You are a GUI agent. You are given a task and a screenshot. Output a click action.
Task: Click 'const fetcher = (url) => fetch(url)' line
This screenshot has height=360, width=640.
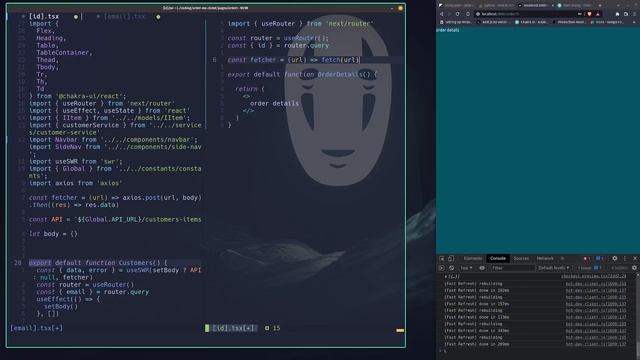(x=293, y=60)
